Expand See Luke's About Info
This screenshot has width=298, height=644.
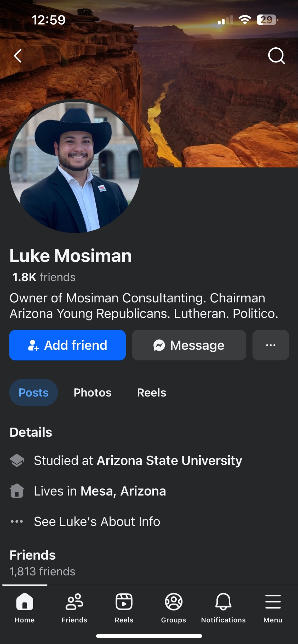97,522
